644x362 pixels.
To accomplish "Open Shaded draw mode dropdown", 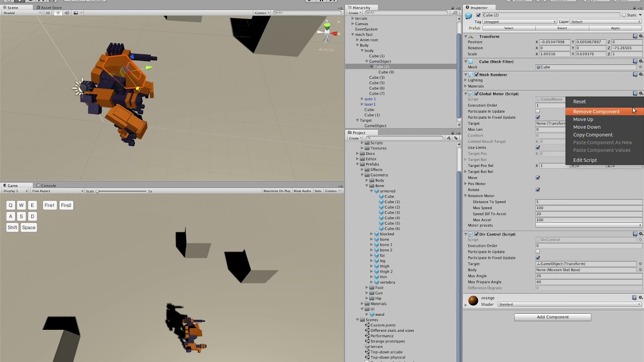I will point(22,13).
